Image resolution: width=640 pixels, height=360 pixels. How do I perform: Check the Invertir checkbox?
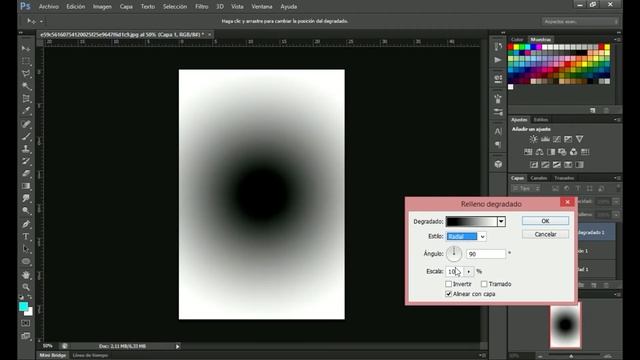(449, 284)
